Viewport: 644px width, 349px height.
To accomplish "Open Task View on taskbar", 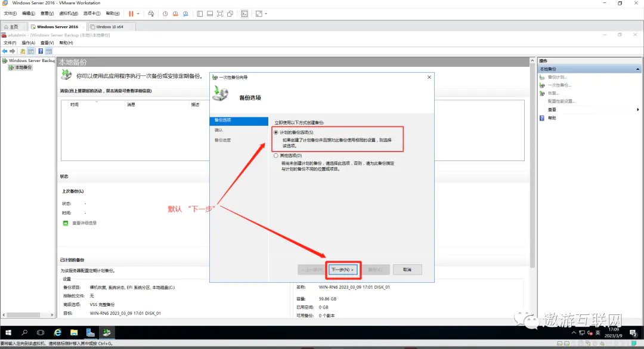I will point(41,332).
